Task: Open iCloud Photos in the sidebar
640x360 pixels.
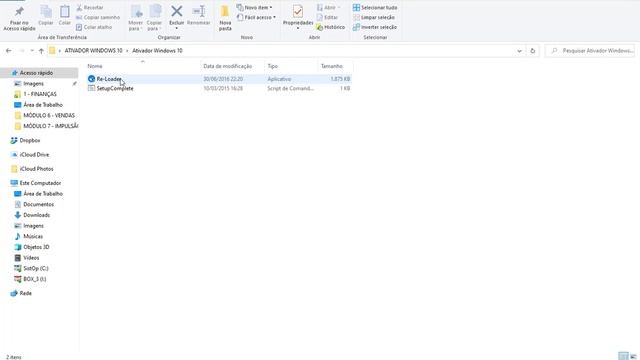Action: [x=36, y=169]
